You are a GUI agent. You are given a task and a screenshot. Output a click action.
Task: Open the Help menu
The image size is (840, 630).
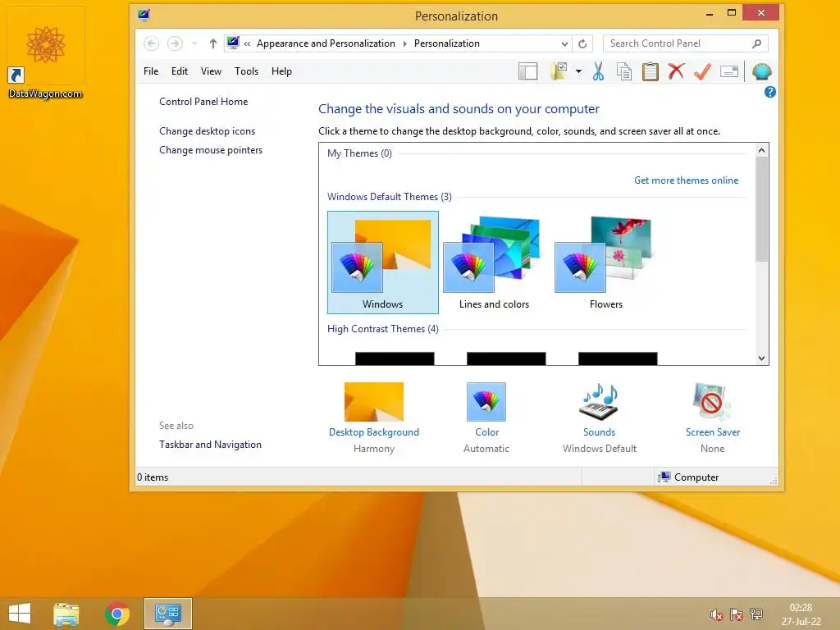pos(281,71)
